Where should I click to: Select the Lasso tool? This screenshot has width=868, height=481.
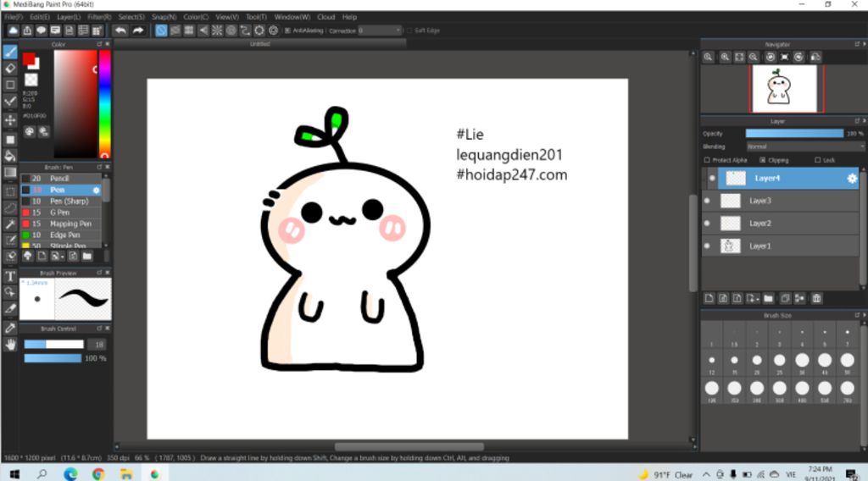coord(10,207)
